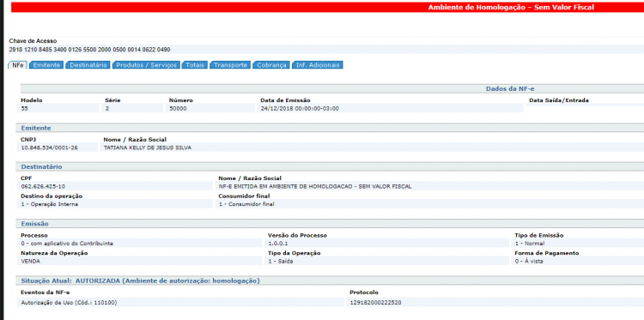Open the NFe tab
The width and height of the screenshot is (644, 320).
(x=18, y=65)
